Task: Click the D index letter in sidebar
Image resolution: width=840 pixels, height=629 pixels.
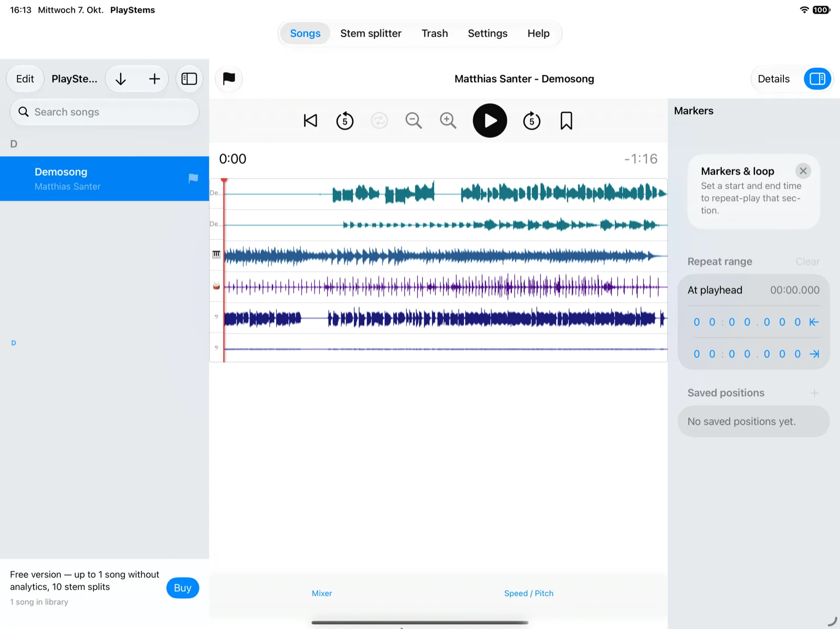Action: 14,343
